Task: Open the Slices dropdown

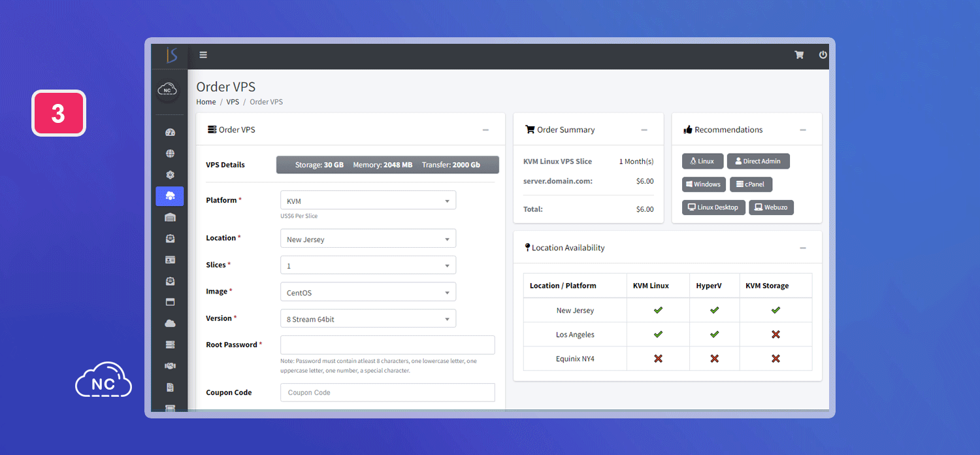Action: tap(368, 265)
